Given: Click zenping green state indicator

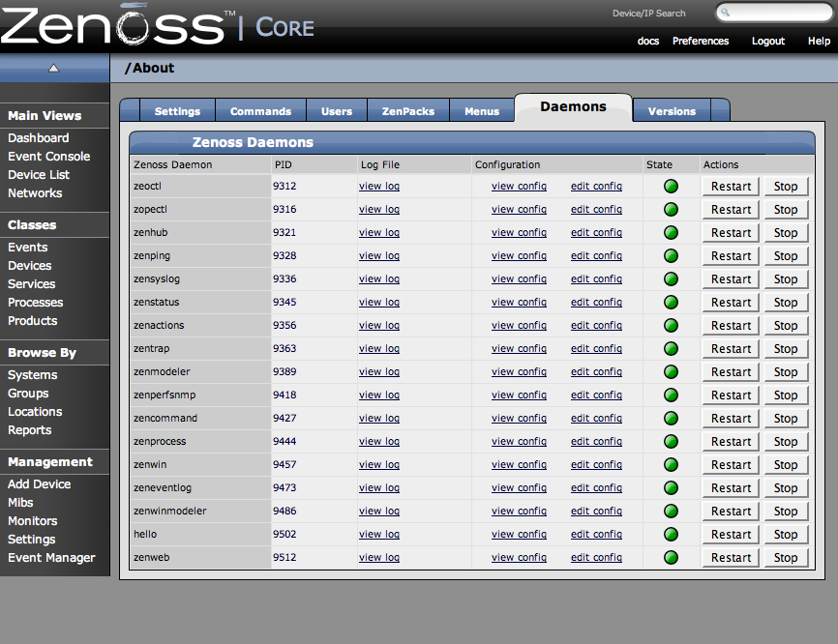Looking at the screenshot, I should [x=671, y=256].
